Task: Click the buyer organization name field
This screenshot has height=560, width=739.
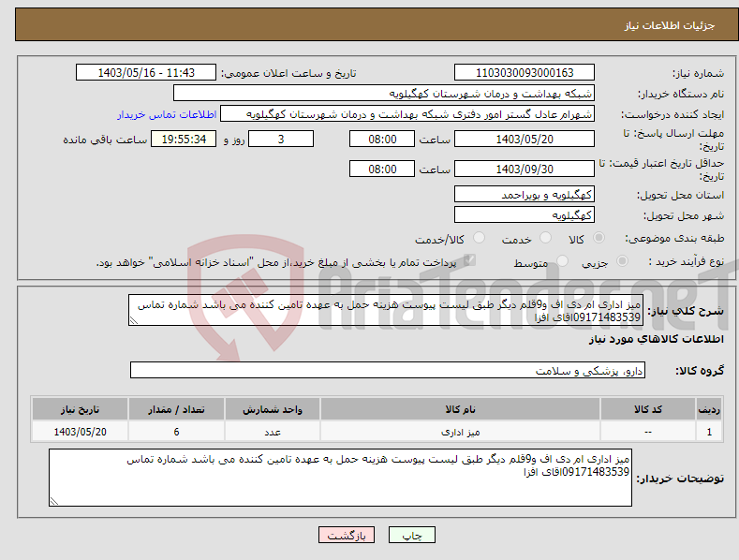Action: (x=384, y=94)
